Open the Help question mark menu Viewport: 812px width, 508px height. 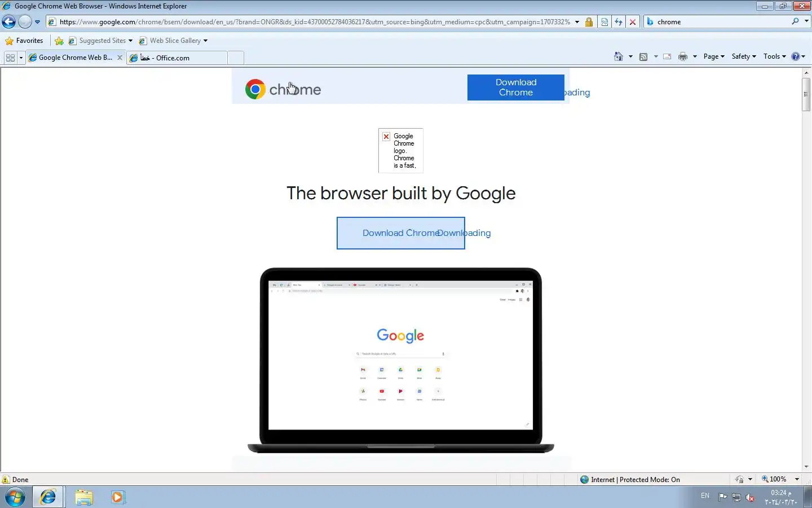coord(798,56)
